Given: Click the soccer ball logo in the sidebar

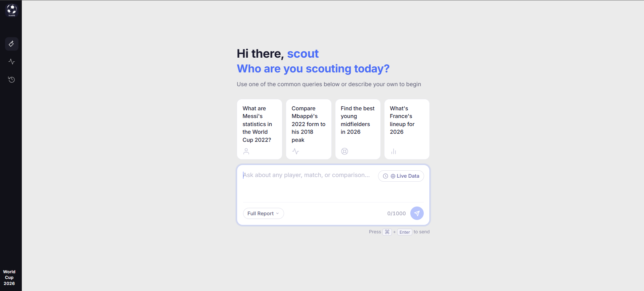Looking at the screenshot, I should pos(11,10).
